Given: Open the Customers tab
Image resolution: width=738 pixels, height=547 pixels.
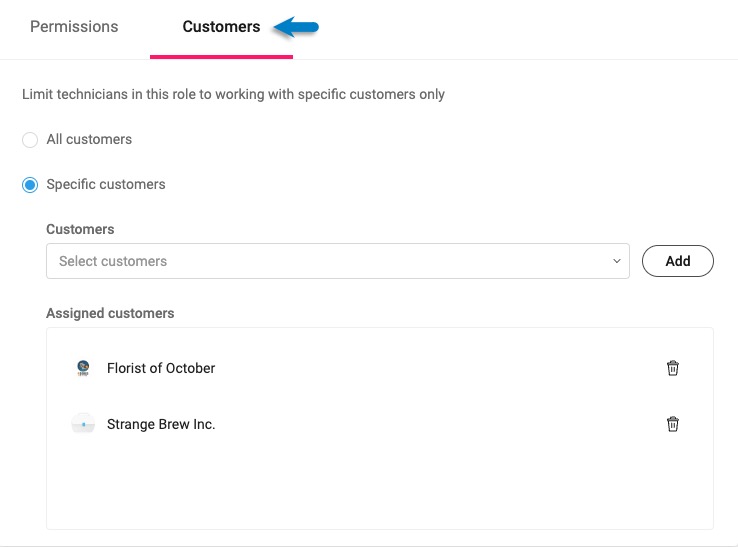Looking at the screenshot, I should (221, 27).
